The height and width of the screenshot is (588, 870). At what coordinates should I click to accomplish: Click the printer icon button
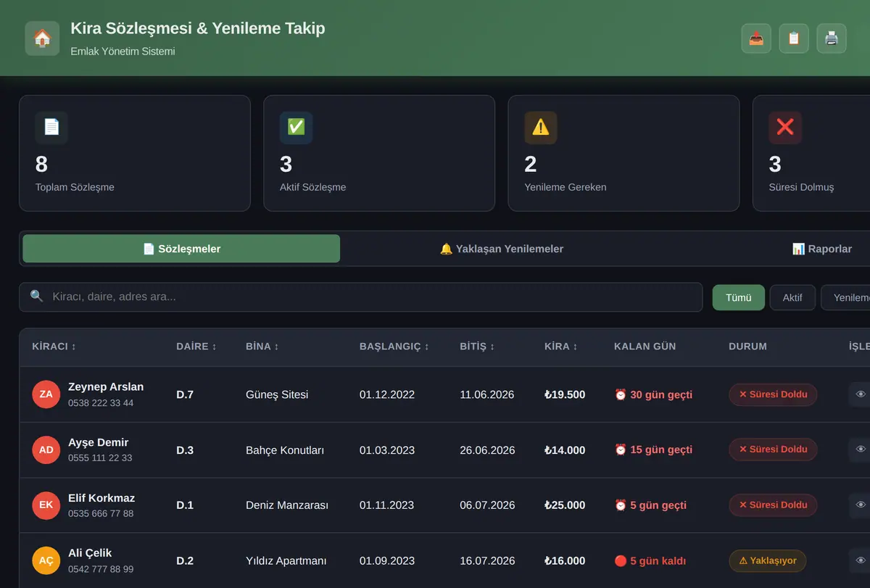click(832, 38)
